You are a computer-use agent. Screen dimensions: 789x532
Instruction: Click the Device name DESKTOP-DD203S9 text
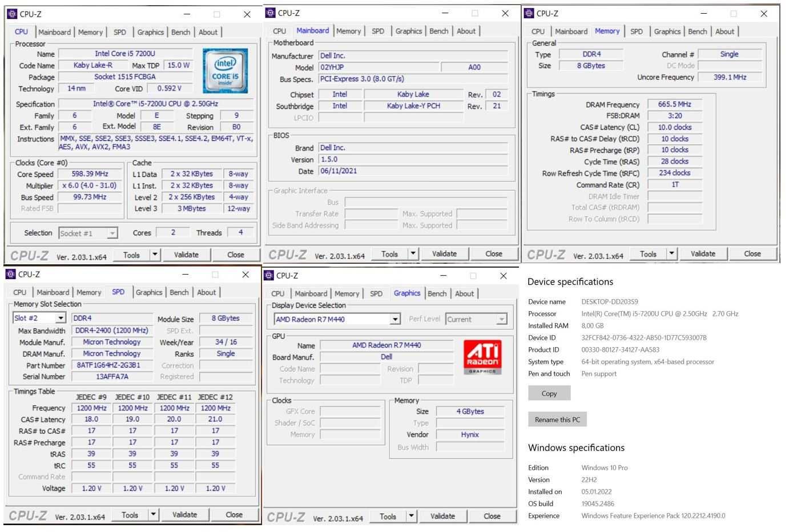pyautogui.click(x=610, y=301)
